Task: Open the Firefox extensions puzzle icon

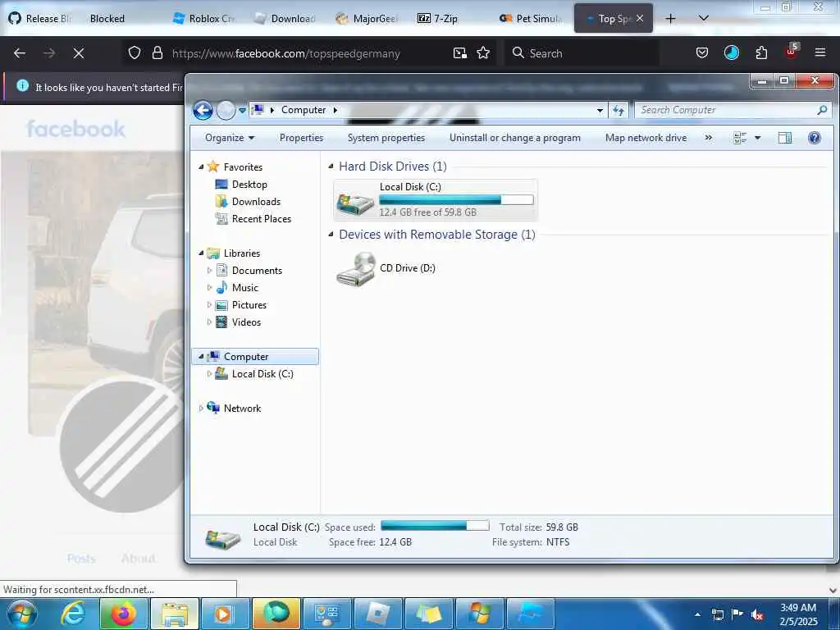Action: click(x=761, y=53)
